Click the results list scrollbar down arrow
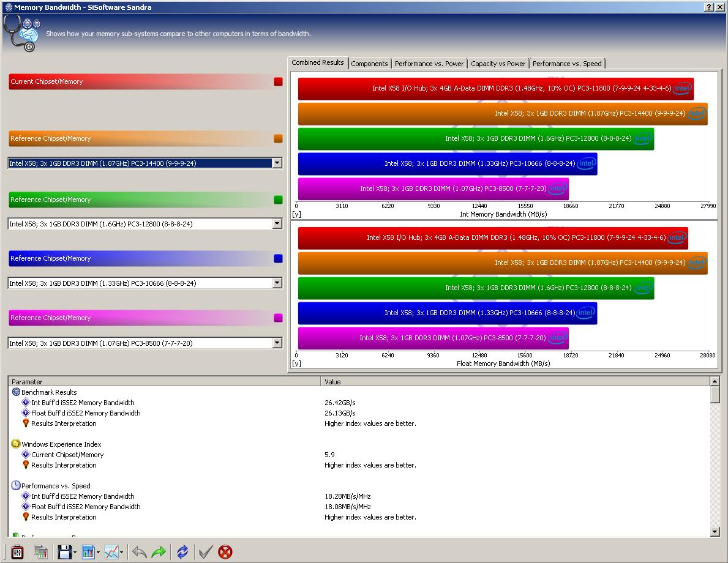 715,532
